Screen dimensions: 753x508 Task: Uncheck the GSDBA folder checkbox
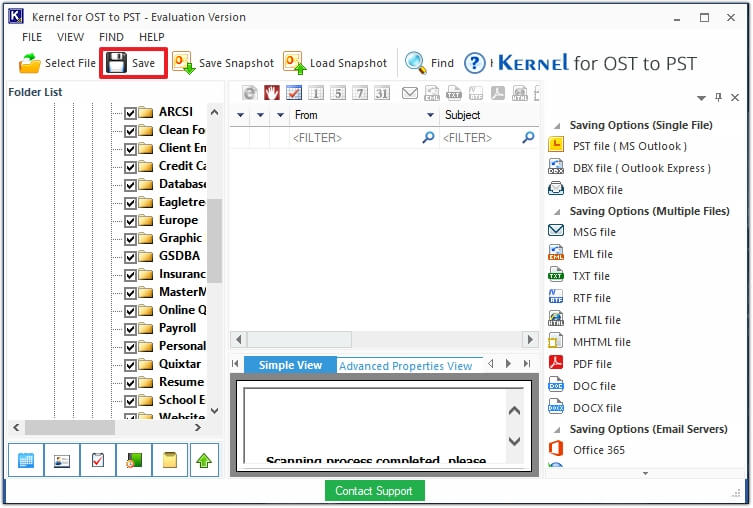click(130, 257)
